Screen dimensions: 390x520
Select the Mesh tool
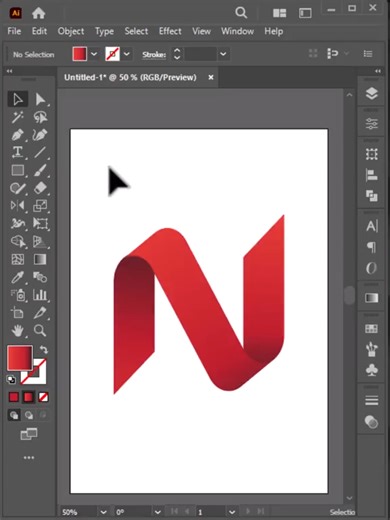(18, 259)
